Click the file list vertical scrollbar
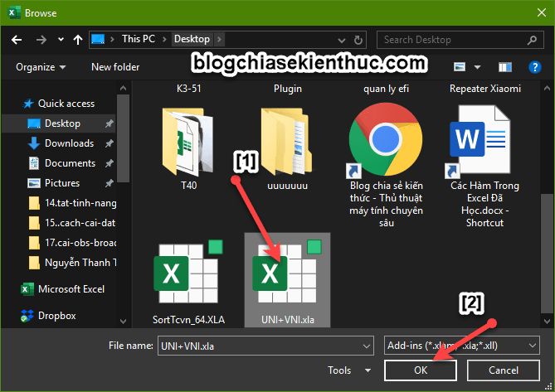The image size is (555, 392). click(546, 207)
